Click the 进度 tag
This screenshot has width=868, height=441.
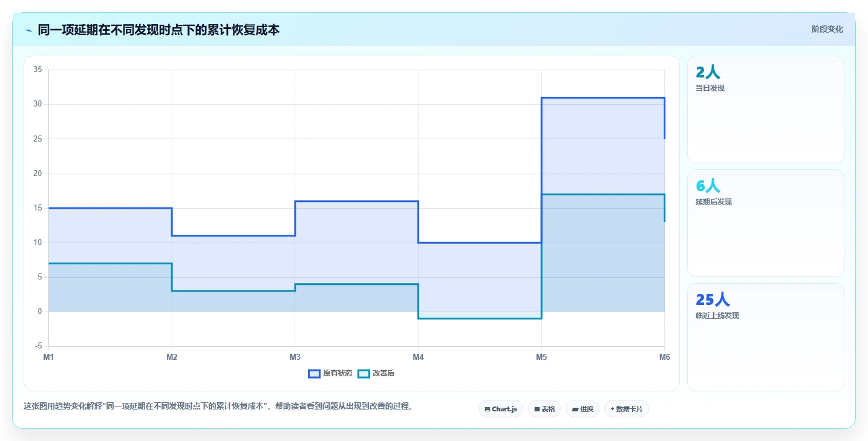(582, 409)
